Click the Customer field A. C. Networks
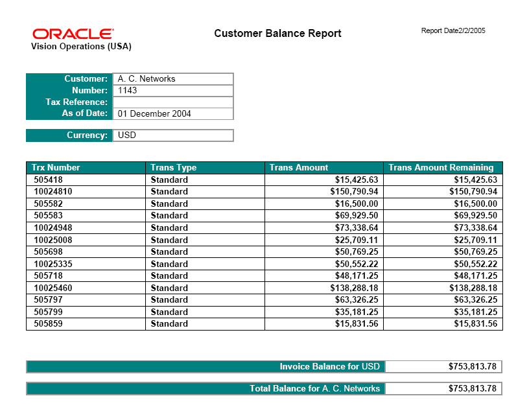This screenshot has width=529, height=420. point(173,79)
